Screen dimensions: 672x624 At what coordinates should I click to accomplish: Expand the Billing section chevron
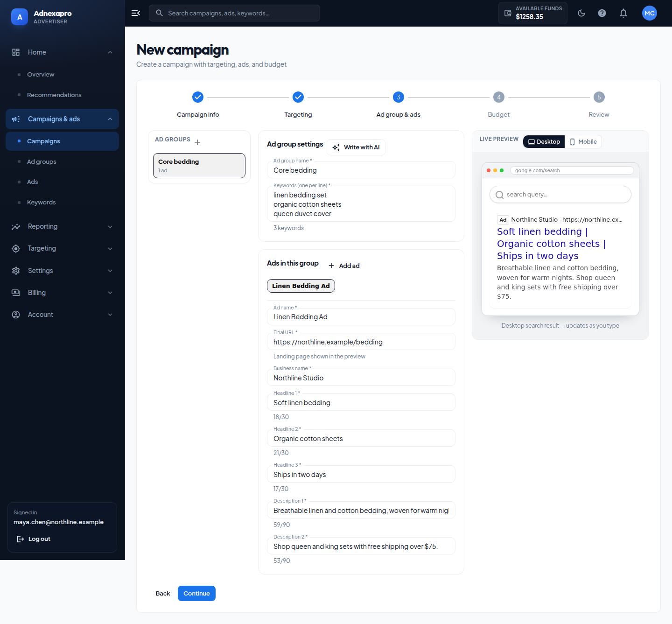(x=110, y=293)
